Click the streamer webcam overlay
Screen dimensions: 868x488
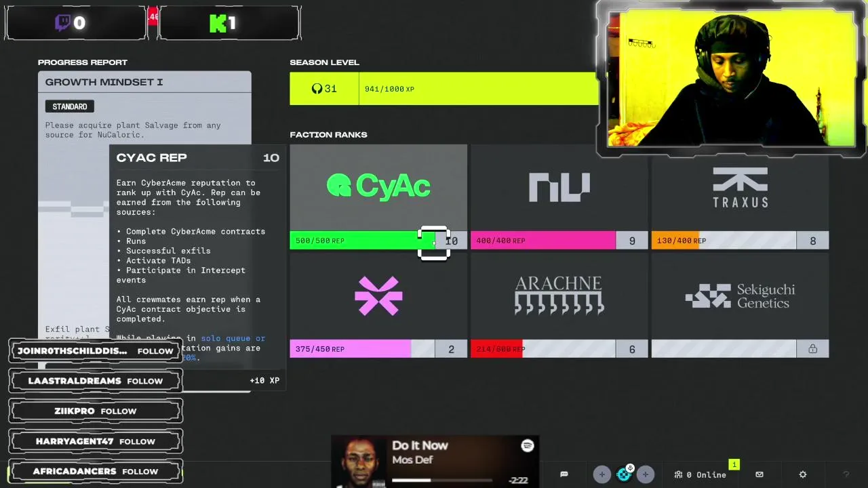point(730,78)
